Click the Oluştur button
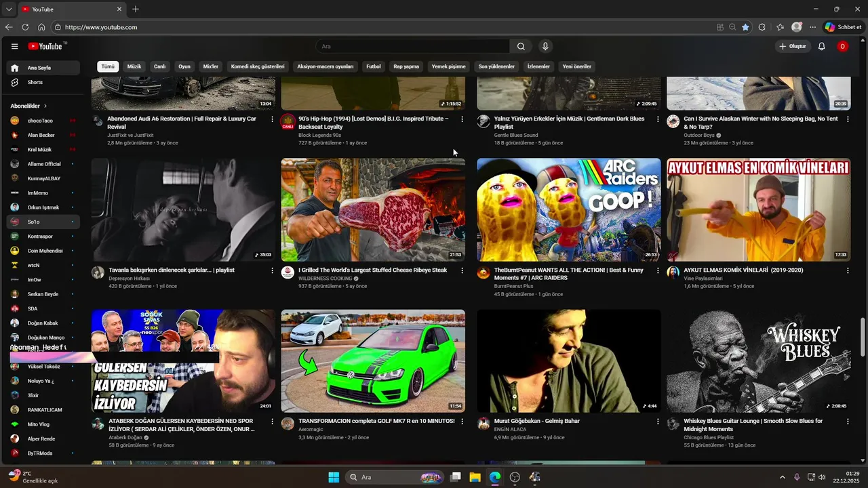 click(793, 46)
